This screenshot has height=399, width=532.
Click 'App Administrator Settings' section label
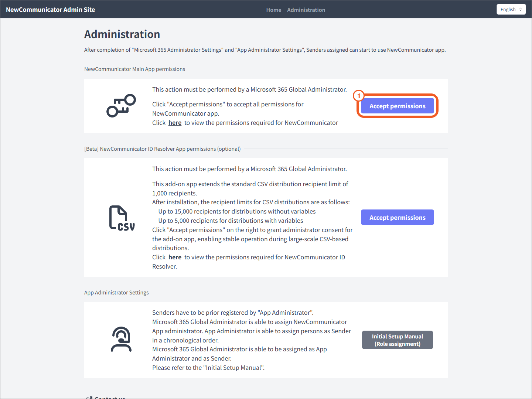point(116,293)
